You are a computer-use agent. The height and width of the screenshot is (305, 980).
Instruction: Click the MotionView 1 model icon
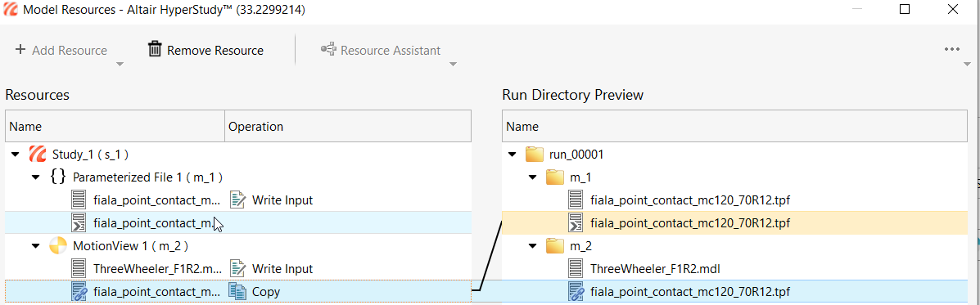pos(57,246)
